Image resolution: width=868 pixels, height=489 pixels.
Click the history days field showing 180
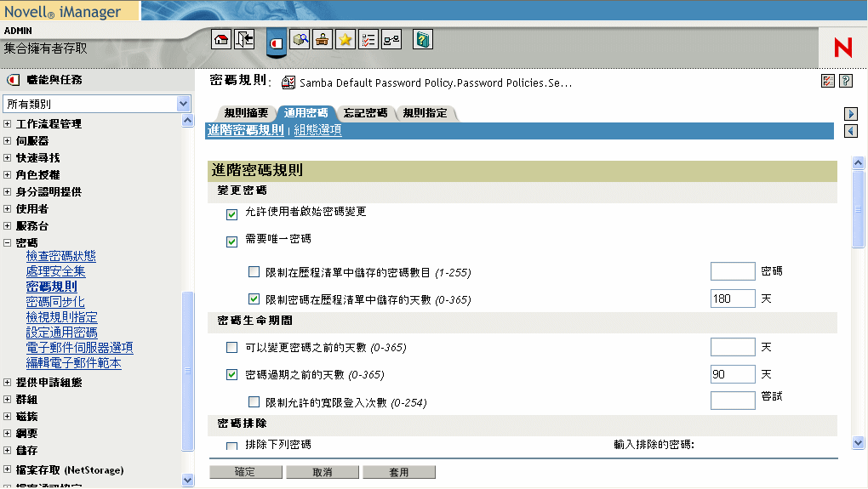coord(733,299)
